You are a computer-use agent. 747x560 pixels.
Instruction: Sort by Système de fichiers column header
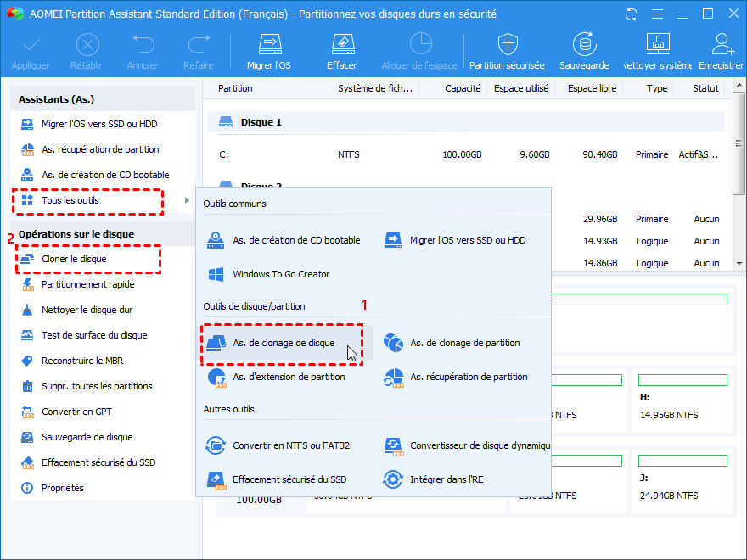tap(376, 88)
